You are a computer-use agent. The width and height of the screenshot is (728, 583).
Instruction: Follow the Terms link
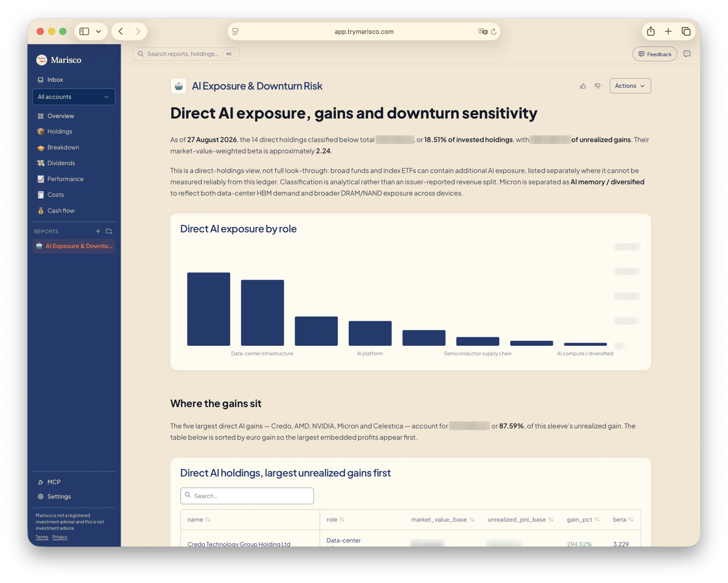(x=42, y=537)
